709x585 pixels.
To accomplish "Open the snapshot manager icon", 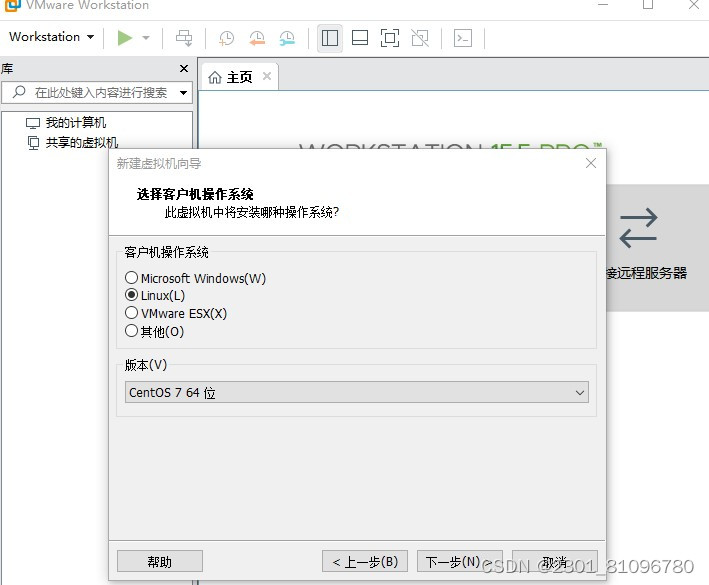I will (287, 38).
